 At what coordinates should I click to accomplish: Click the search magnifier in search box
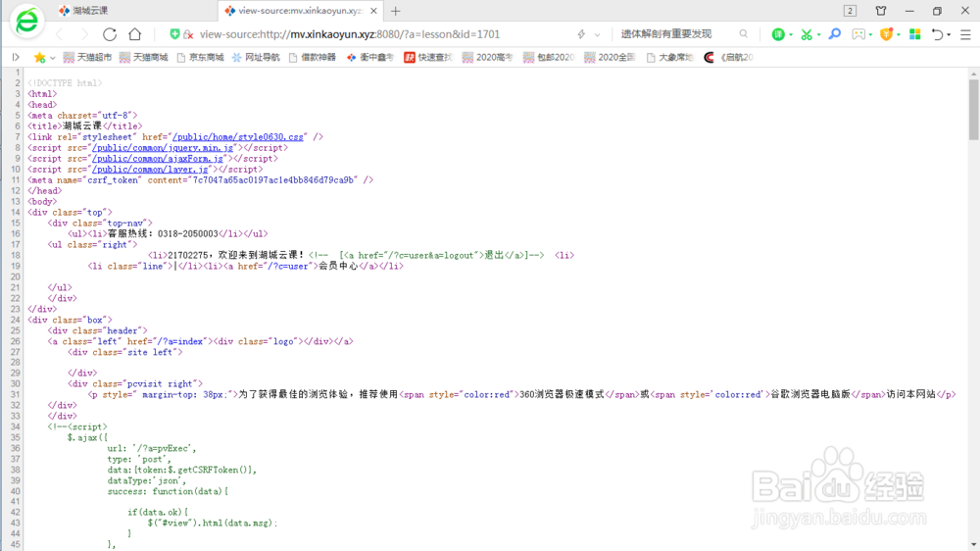743,34
